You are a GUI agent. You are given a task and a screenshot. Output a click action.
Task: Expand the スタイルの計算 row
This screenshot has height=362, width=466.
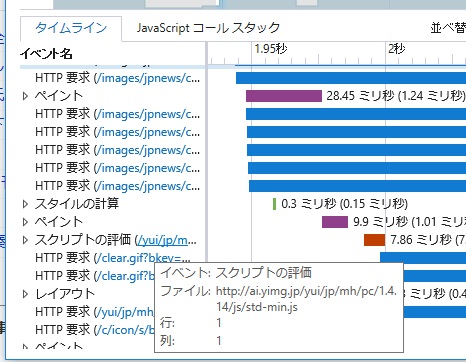point(25,204)
